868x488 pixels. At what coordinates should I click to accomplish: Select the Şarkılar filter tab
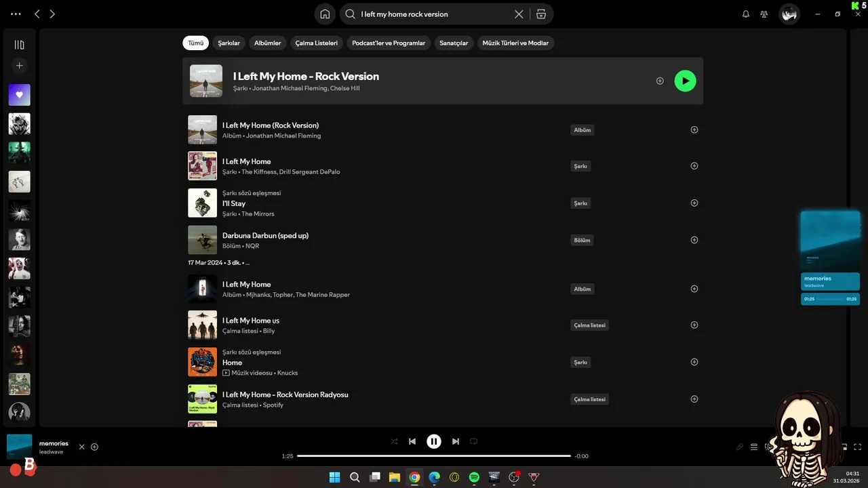click(x=229, y=43)
